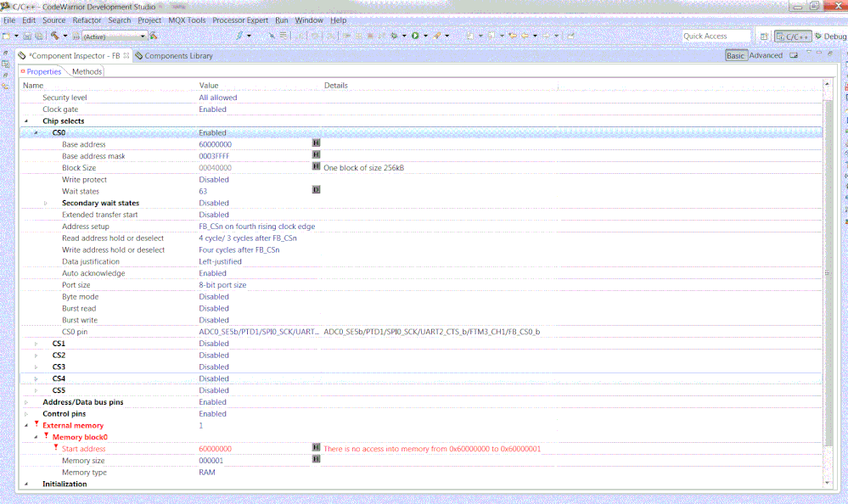Switch to the Components Library tab
This screenshot has height=504, width=848.
click(174, 56)
